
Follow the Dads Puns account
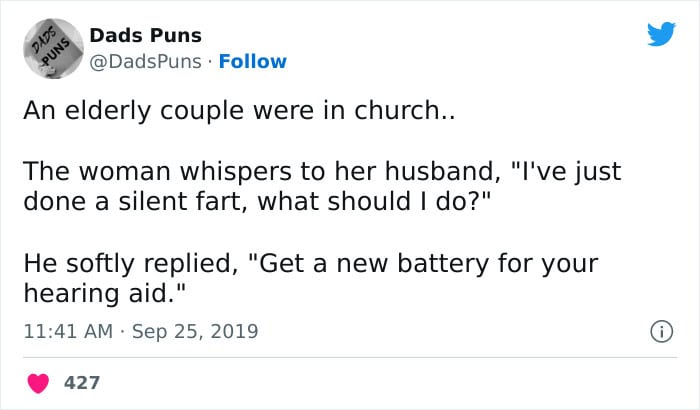coord(253,61)
